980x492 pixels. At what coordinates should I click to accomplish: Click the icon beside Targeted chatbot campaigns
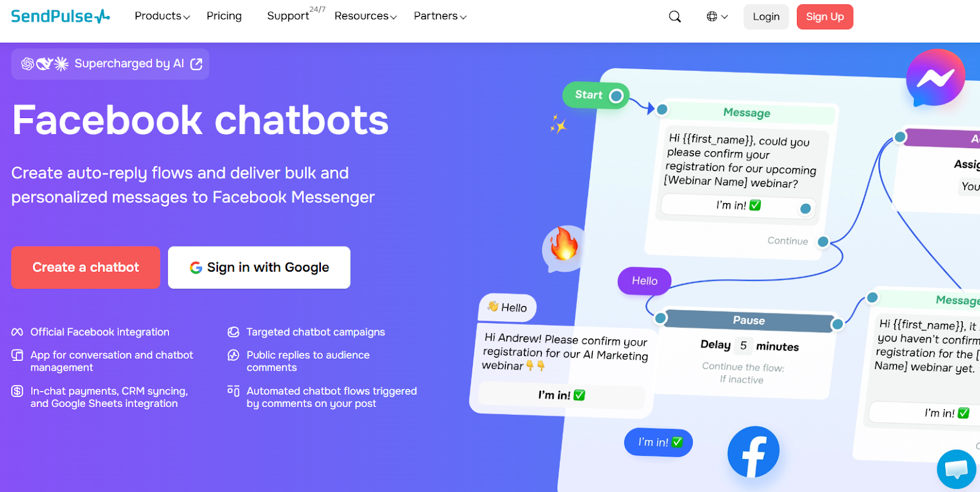click(x=233, y=332)
